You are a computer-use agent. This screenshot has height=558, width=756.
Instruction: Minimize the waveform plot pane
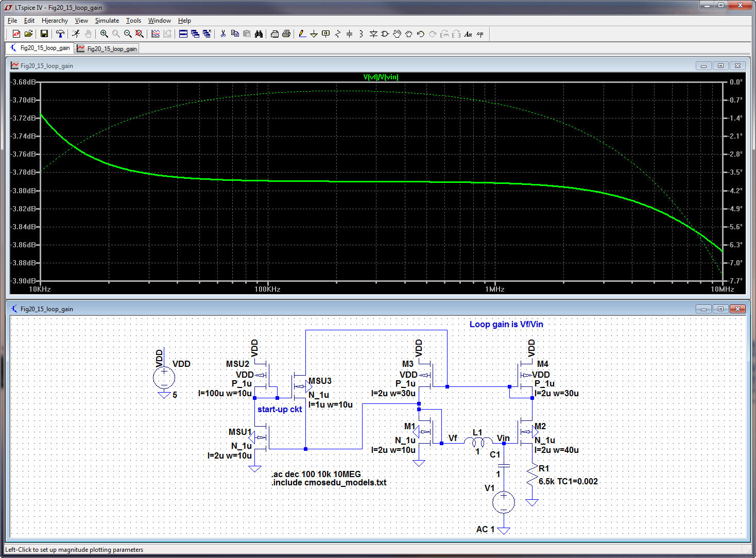703,65
